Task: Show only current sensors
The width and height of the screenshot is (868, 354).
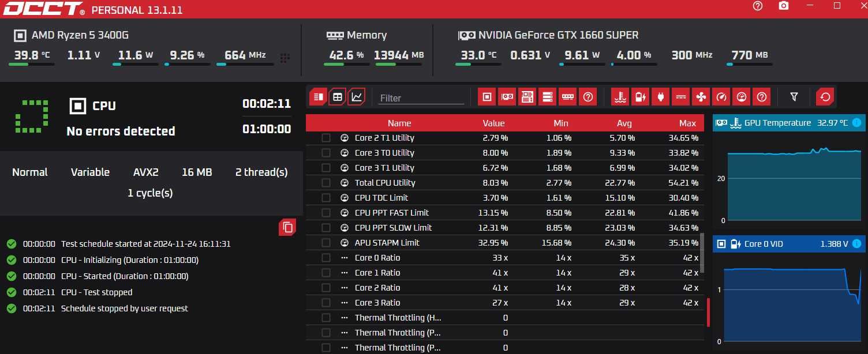Action: [x=681, y=97]
